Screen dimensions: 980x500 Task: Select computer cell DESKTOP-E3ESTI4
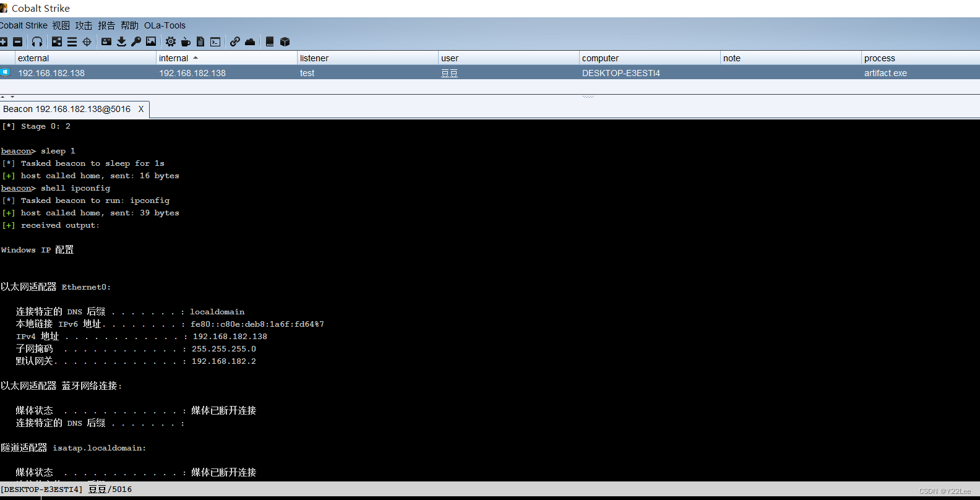(621, 73)
